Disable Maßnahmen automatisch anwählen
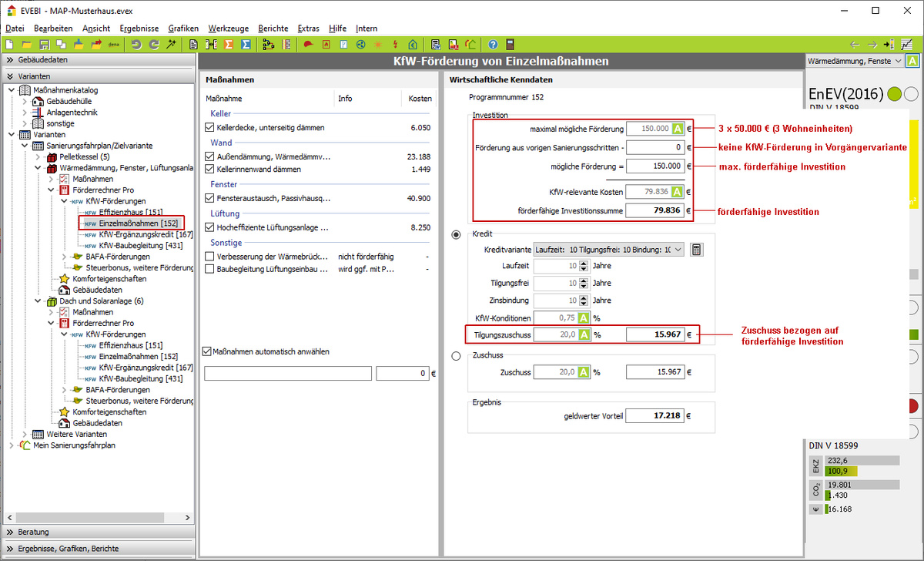 pyautogui.click(x=206, y=351)
